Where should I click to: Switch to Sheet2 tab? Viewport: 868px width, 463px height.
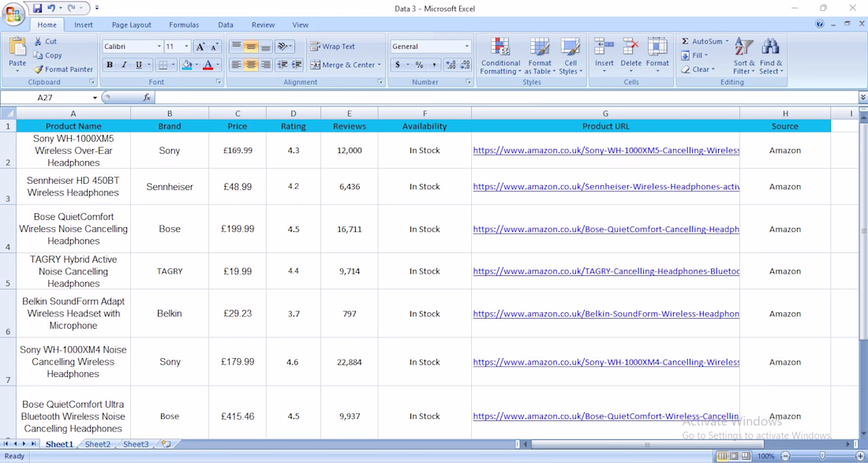pyautogui.click(x=97, y=444)
